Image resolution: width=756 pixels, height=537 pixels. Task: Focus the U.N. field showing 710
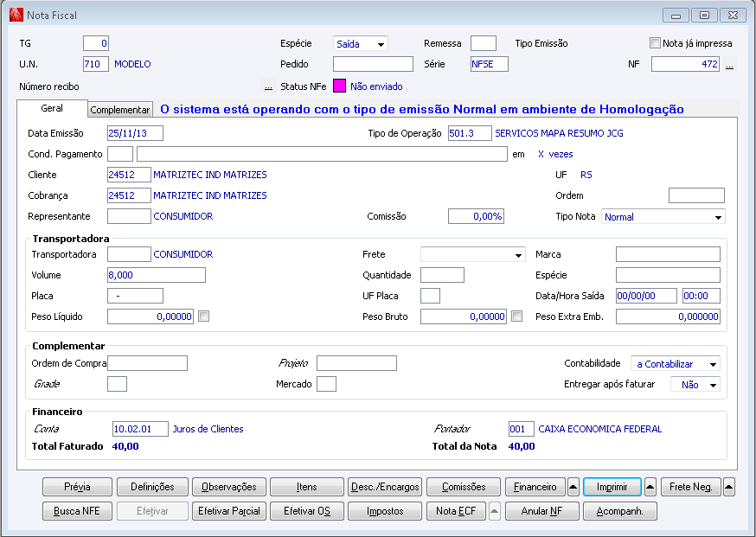pyautogui.click(x=96, y=64)
